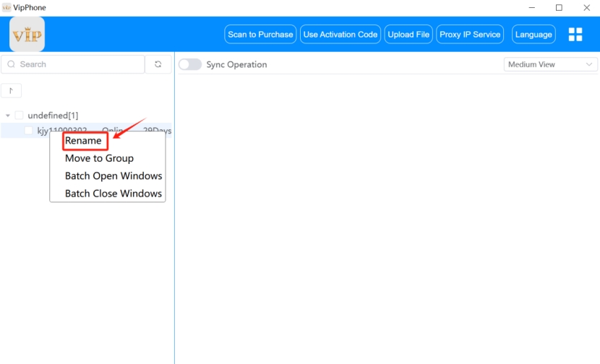Click the refresh device list icon
600x364 pixels.
pos(158,64)
